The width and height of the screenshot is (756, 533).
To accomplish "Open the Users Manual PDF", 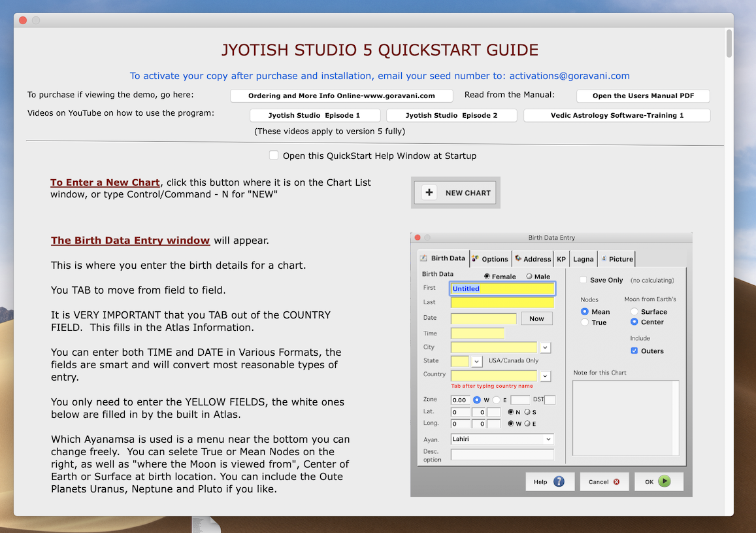I will pyautogui.click(x=642, y=96).
